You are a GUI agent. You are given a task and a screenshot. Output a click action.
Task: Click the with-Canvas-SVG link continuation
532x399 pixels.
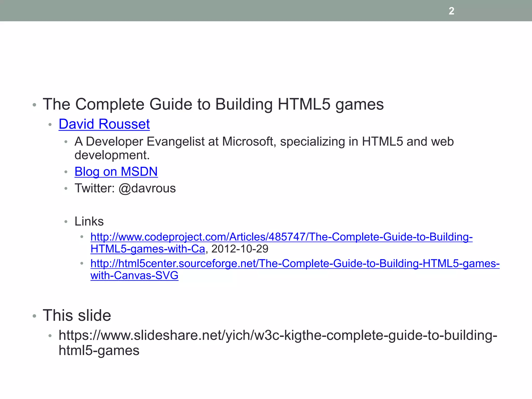click(x=134, y=276)
